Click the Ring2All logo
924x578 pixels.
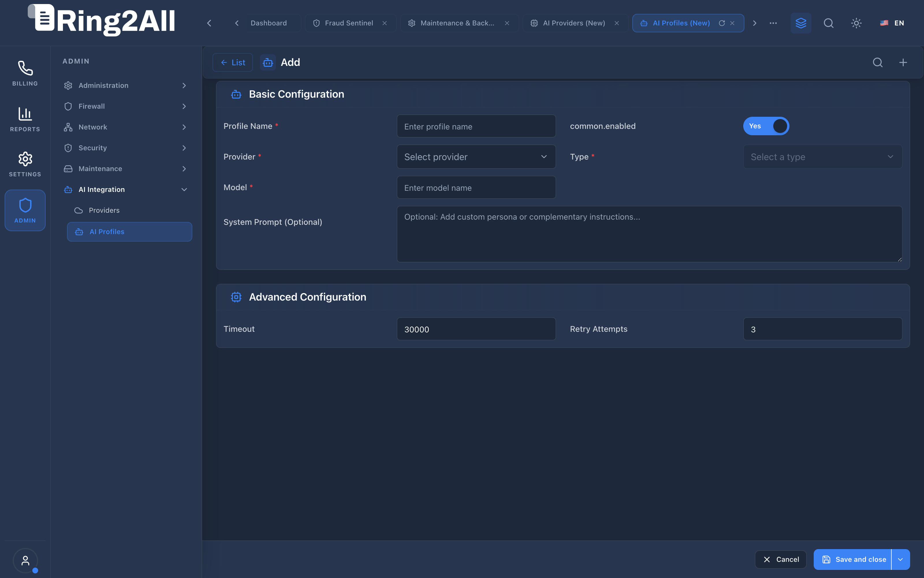pyautogui.click(x=102, y=20)
